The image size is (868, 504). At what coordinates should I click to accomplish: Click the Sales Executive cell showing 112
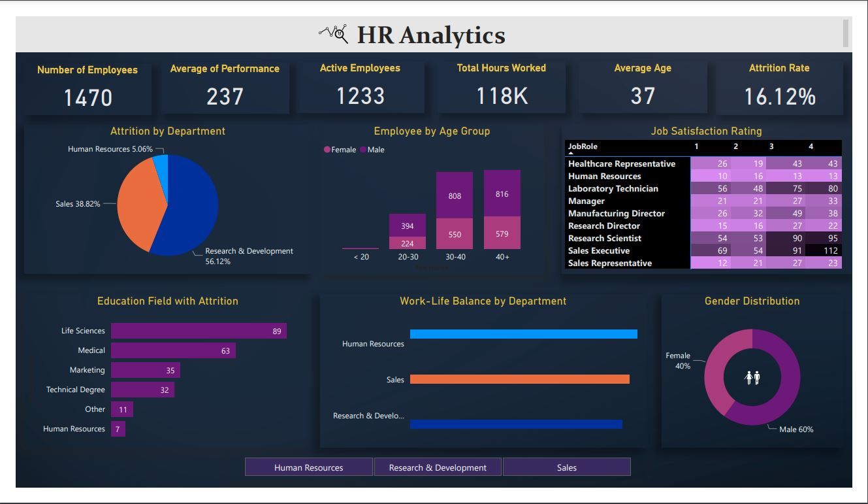(x=823, y=250)
